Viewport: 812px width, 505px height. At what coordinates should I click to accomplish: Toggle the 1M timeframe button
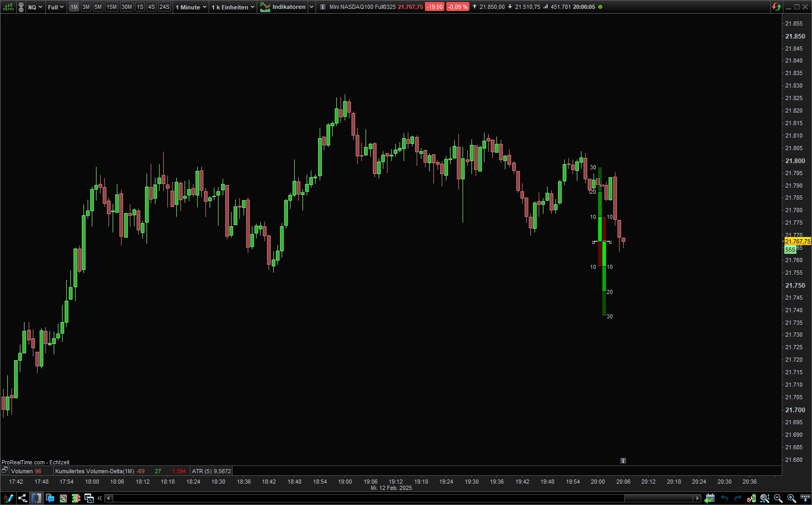click(74, 7)
